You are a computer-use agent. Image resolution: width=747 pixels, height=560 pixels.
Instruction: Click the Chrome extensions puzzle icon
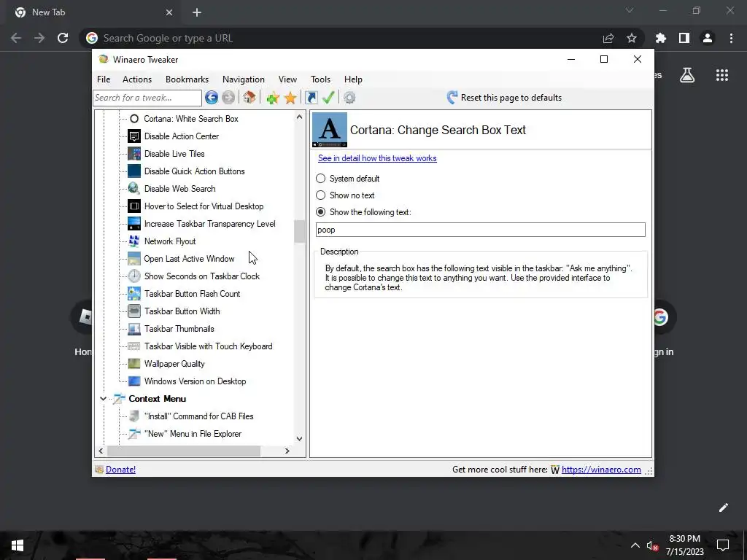point(661,38)
